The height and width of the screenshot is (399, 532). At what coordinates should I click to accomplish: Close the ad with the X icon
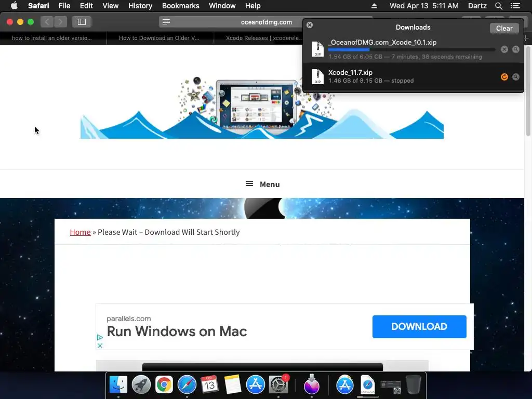(100, 345)
